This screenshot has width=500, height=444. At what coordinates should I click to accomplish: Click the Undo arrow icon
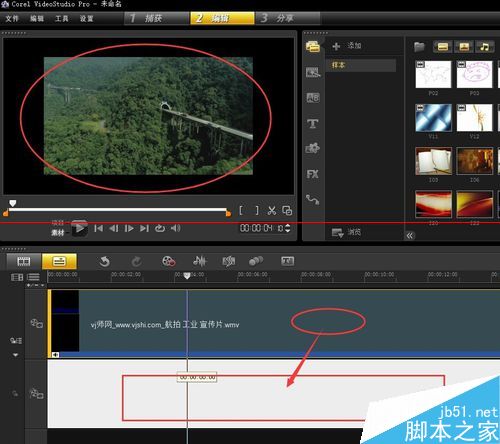(104, 262)
